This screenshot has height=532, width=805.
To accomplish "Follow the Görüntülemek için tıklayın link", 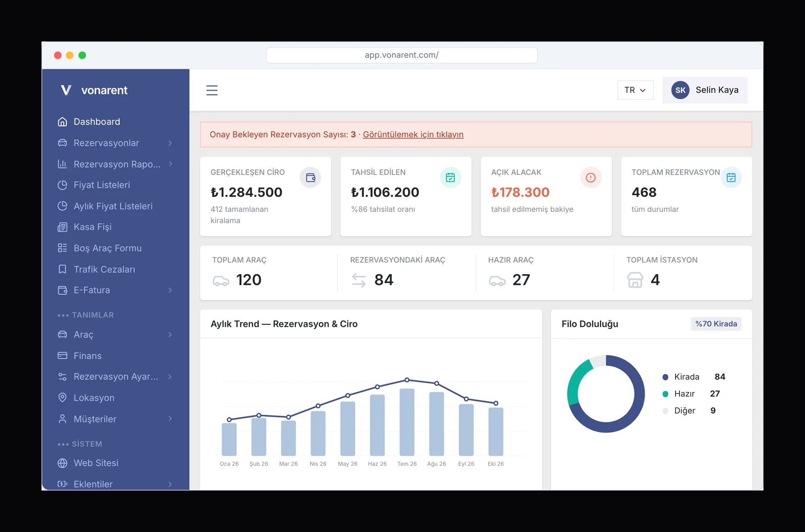I will [413, 134].
